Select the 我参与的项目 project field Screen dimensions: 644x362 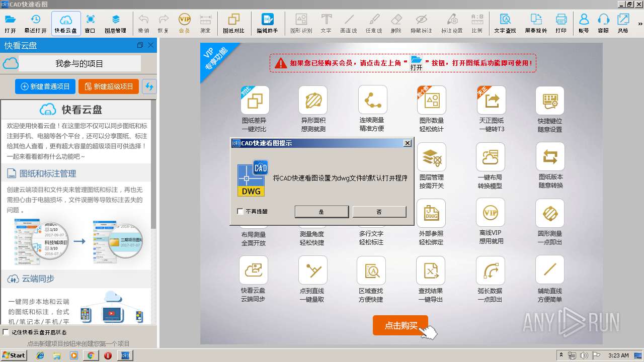(x=79, y=64)
